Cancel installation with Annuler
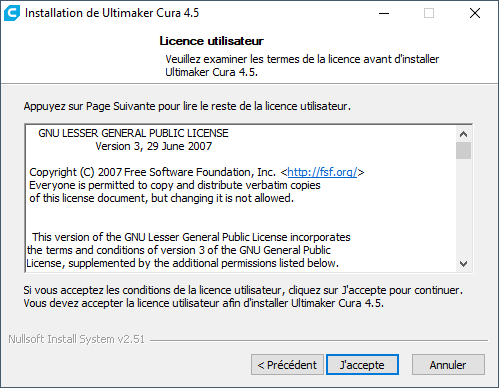The image size is (499, 388). (448, 365)
